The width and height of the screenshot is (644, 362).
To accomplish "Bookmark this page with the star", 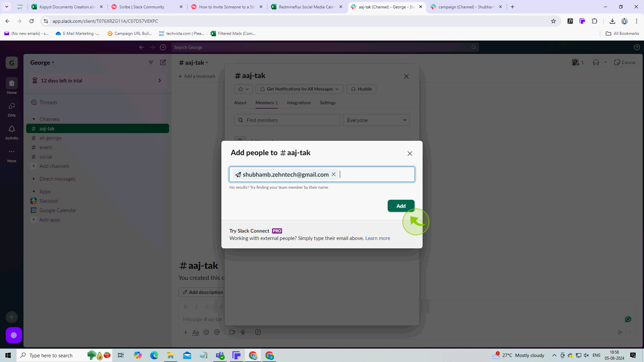I will tap(553, 21).
